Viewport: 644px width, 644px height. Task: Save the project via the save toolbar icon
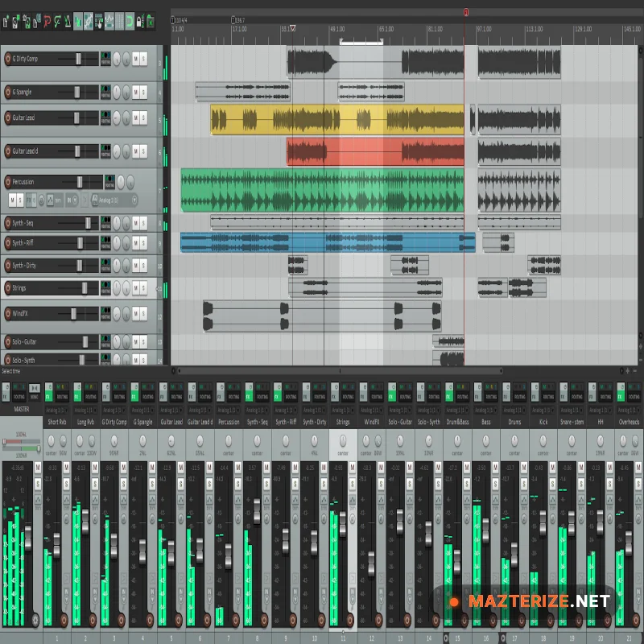25,20
